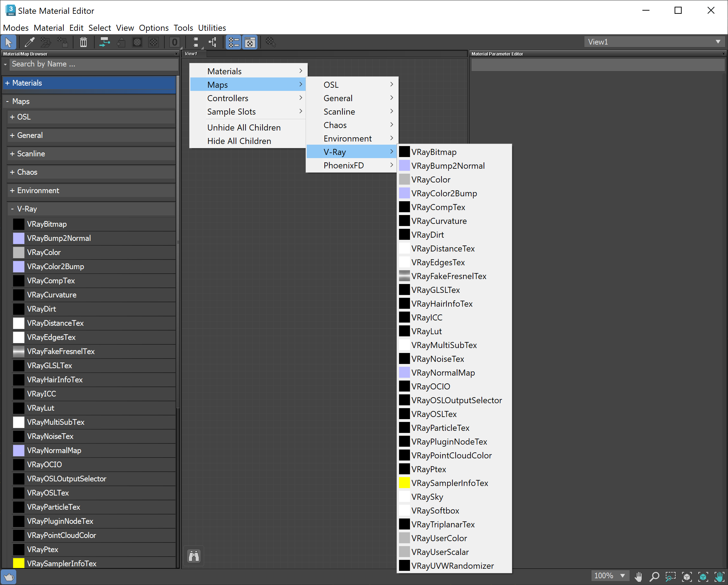Click the Delete Selected trash icon
This screenshot has width=728, height=585.
pyautogui.click(x=83, y=42)
